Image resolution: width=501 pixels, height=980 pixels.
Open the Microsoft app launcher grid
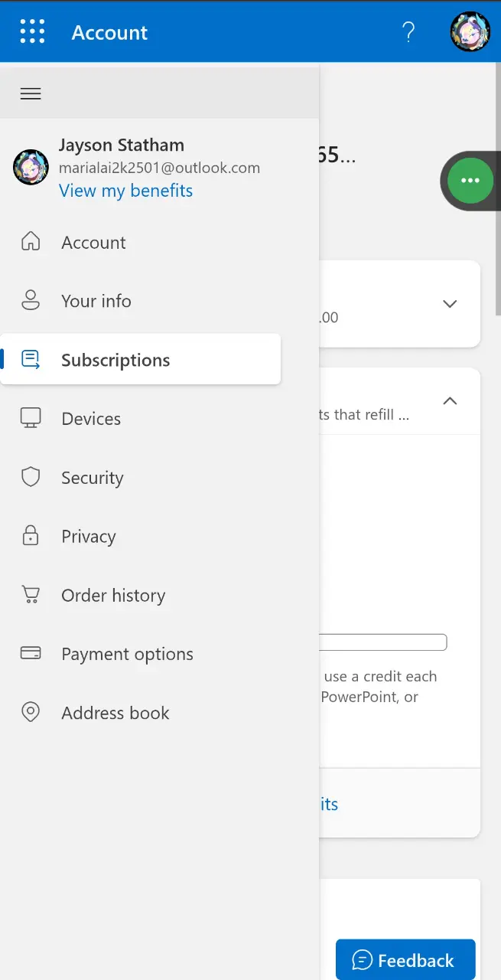click(32, 32)
